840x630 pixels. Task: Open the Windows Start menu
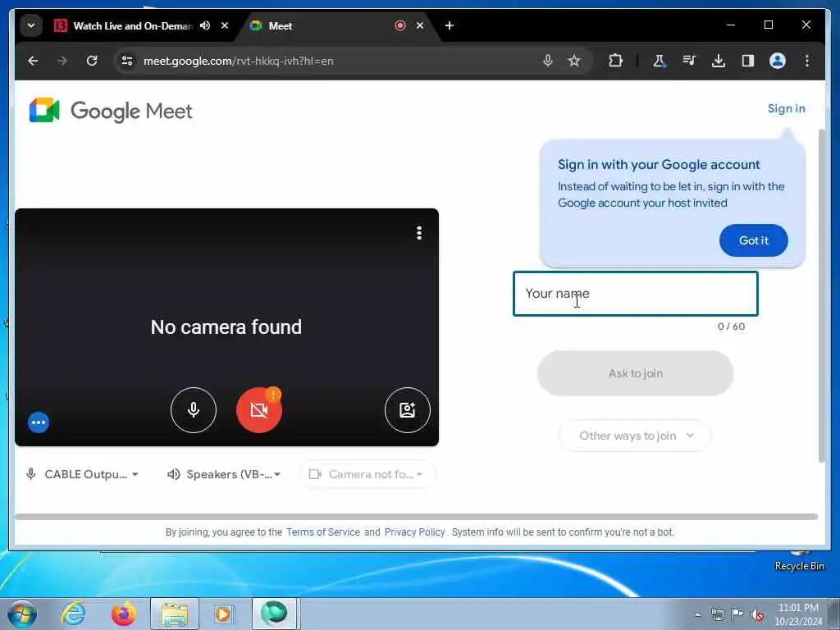[22, 614]
